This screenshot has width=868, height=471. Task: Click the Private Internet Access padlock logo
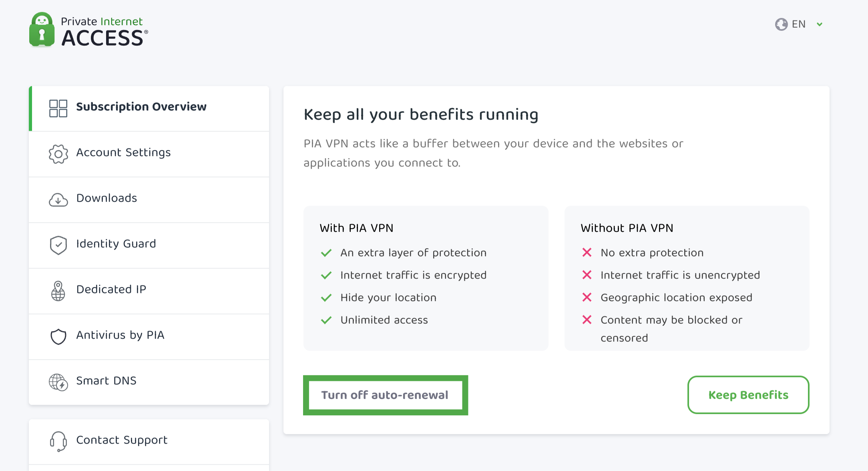coord(42,30)
